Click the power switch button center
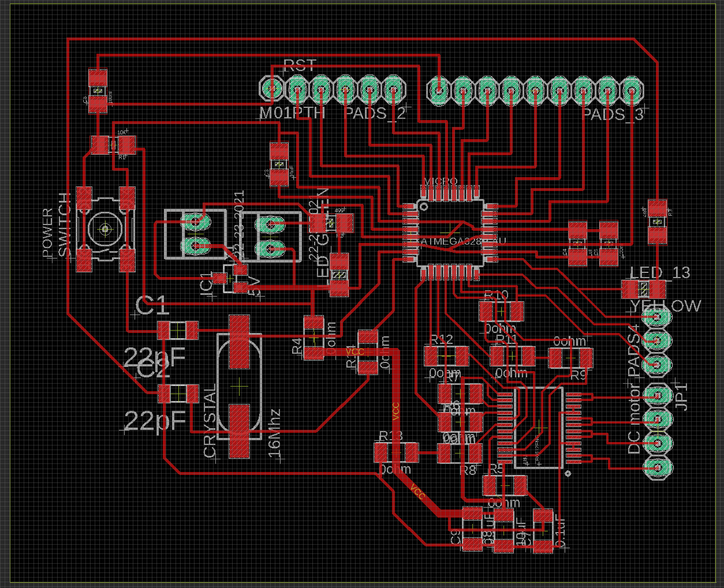724x588 pixels. pyautogui.click(x=105, y=229)
